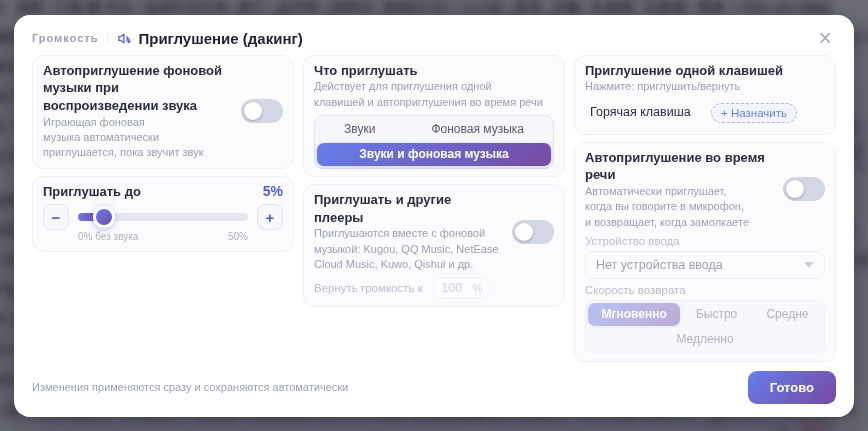This screenshot has width=868, height=431.
Task: Click the restore volume 100 % field
Action: point(461,288)
